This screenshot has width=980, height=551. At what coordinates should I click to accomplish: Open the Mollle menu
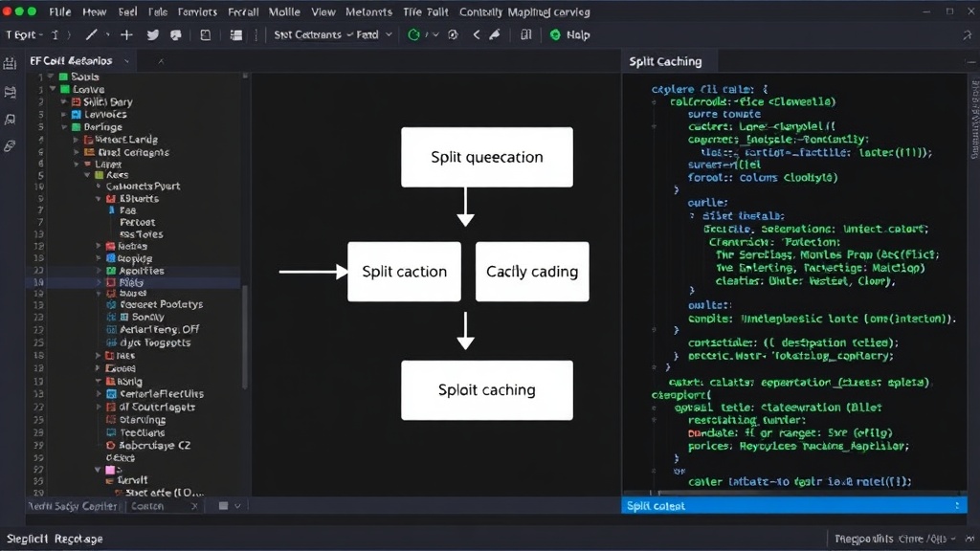(x=284, y=11)
